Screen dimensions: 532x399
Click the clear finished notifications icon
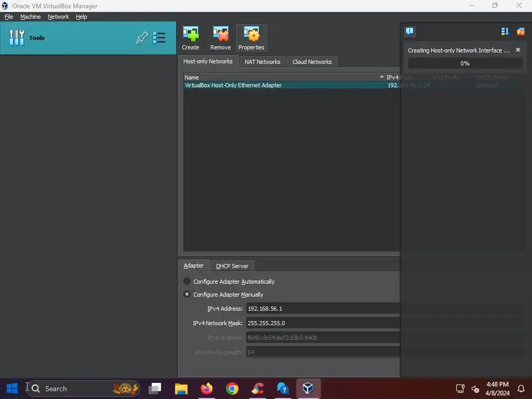tap(521, 32)
